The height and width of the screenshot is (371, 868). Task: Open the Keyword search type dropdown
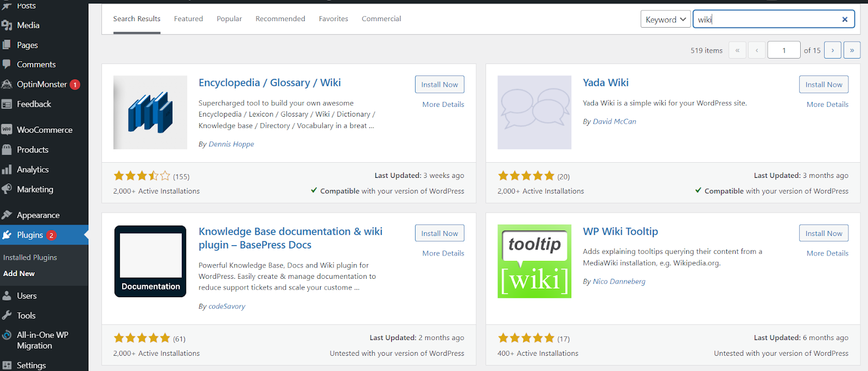click(666, 20)
